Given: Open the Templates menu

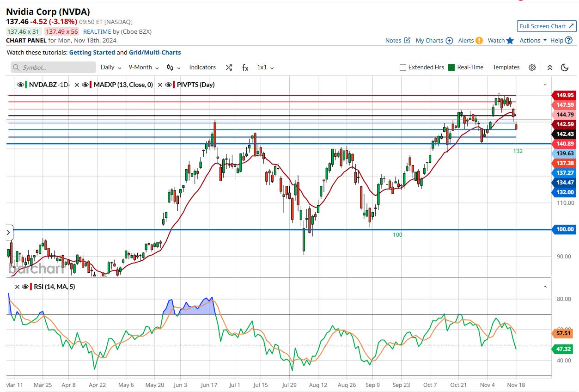Looking at the screenshot, I should coord(506,67).
